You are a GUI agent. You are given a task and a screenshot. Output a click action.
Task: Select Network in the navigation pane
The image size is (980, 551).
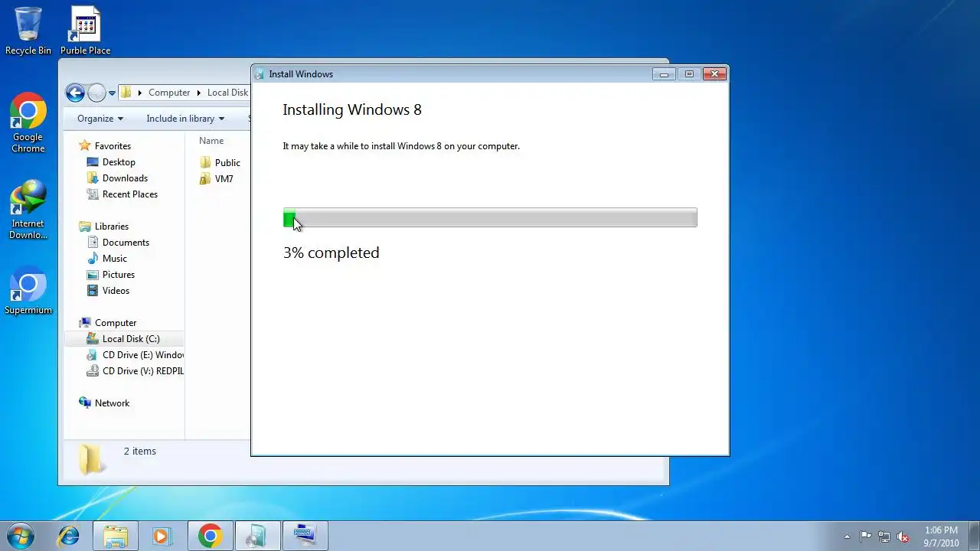pos(112,403)
